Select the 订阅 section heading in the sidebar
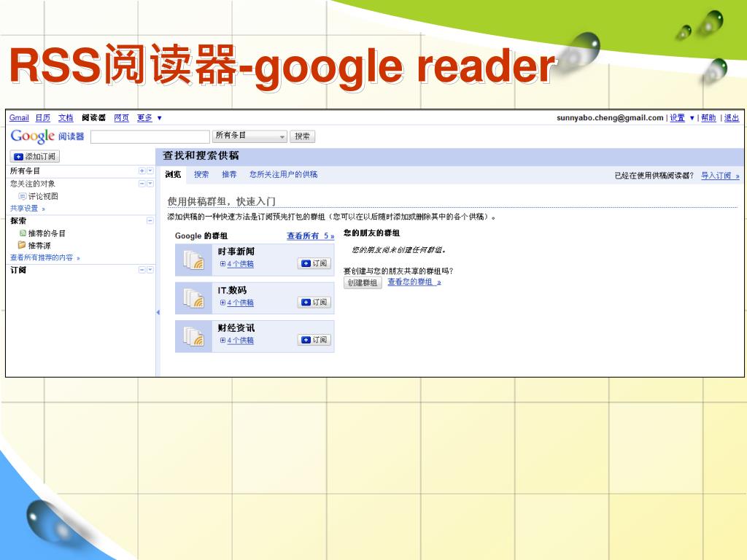 [x=18, y=270]
